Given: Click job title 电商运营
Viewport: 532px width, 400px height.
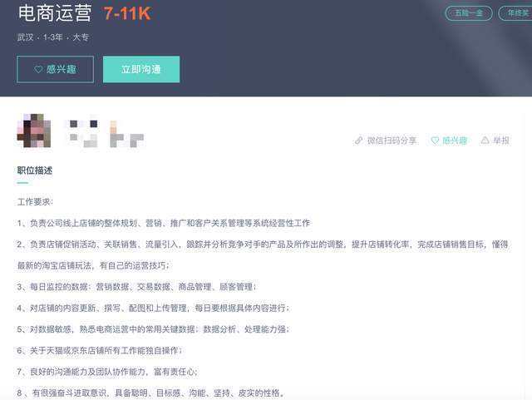Looking at the screenshot, I should pos(55,13).
